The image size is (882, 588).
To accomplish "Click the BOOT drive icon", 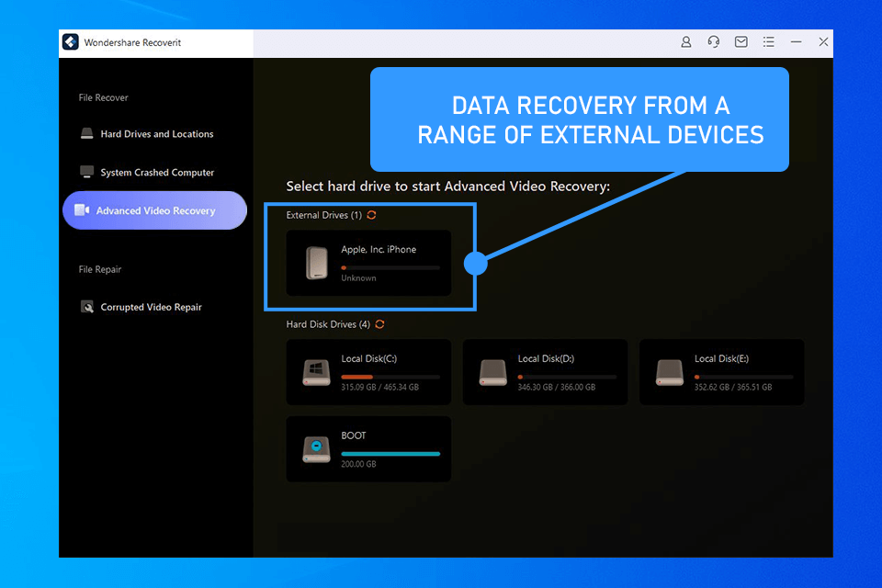I will click(317, 449).
